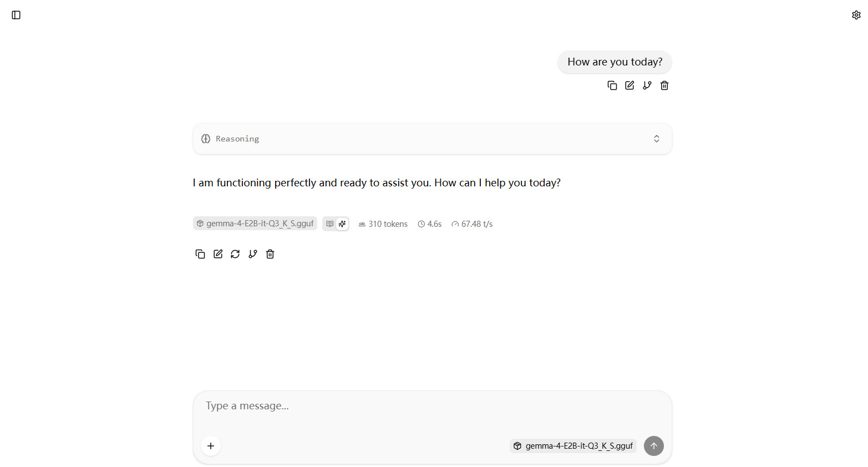
Task: Toggle the sidebar panel icon
Action: point(16,15)
